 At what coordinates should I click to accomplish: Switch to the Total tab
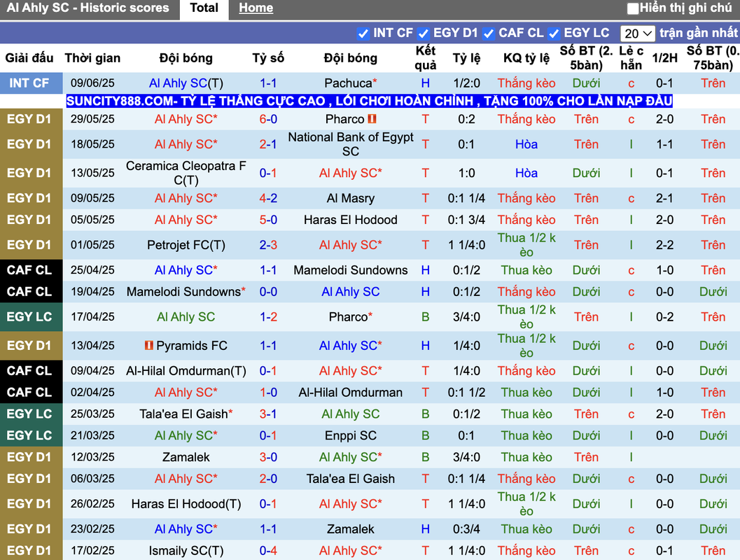click(204, 8)
